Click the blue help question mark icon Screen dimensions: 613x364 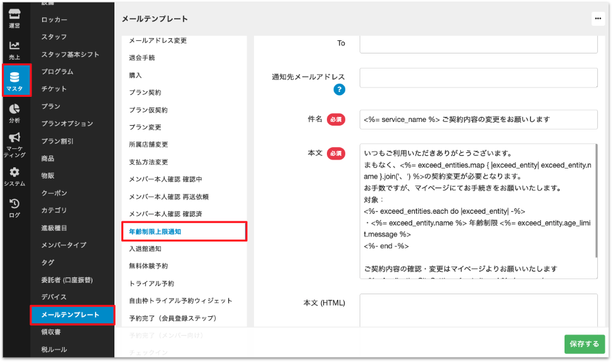click(340, 90)
